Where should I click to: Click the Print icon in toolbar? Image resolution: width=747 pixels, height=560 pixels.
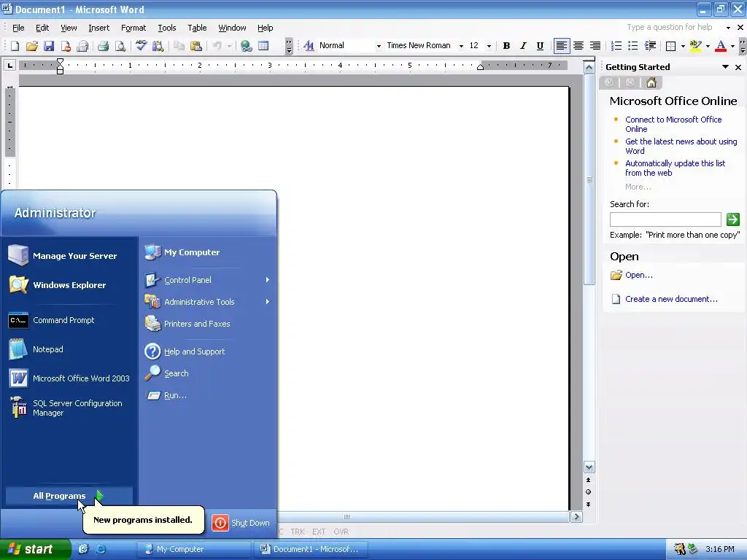pyautogui.click(x=103, y=46)
